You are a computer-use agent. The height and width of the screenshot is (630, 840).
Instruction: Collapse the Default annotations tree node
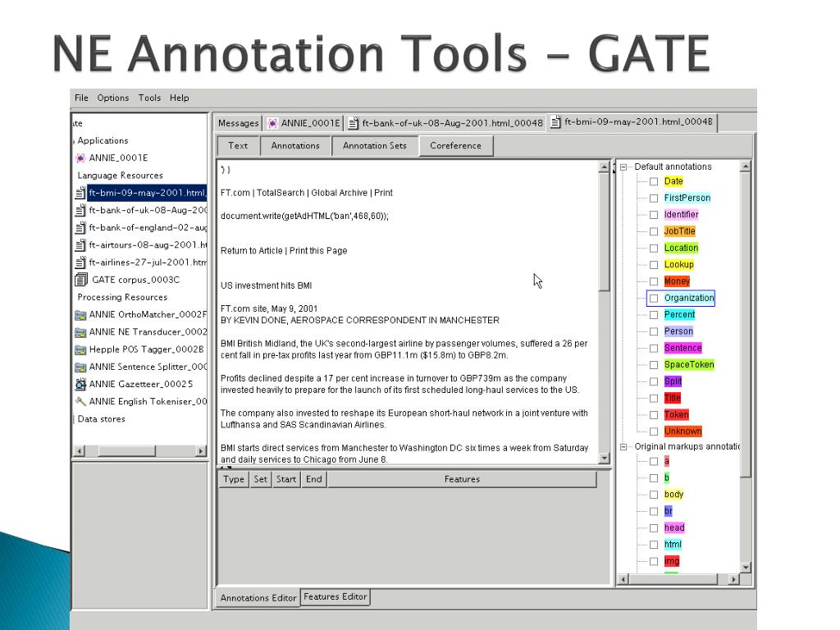click(x=623, y=167)
